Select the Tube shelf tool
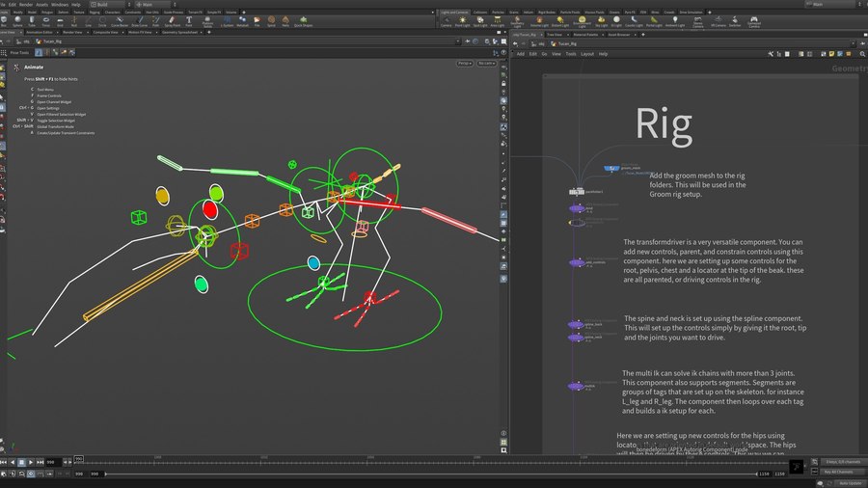 32,21
